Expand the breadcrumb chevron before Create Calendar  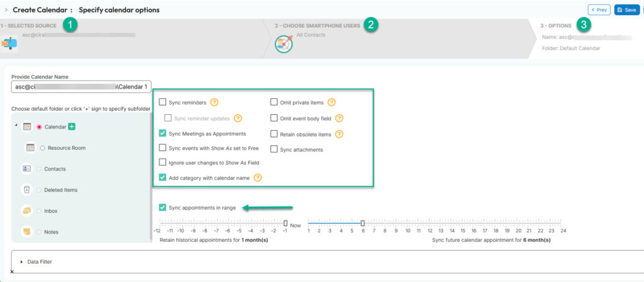click(6, 10)
